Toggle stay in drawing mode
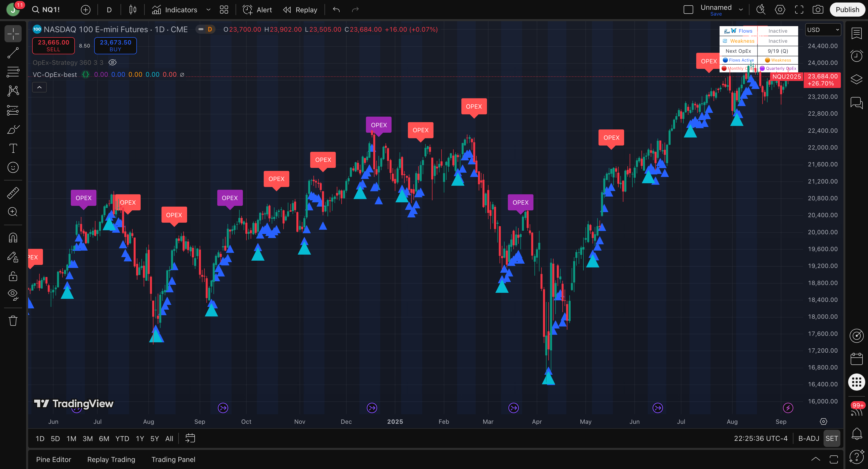The image size is (868, 469). tap(13, 257)
